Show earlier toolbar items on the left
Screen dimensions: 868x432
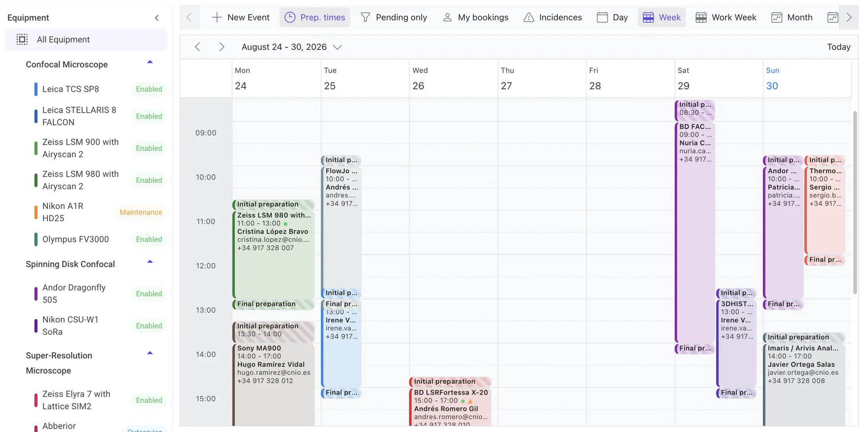[189, 17]
